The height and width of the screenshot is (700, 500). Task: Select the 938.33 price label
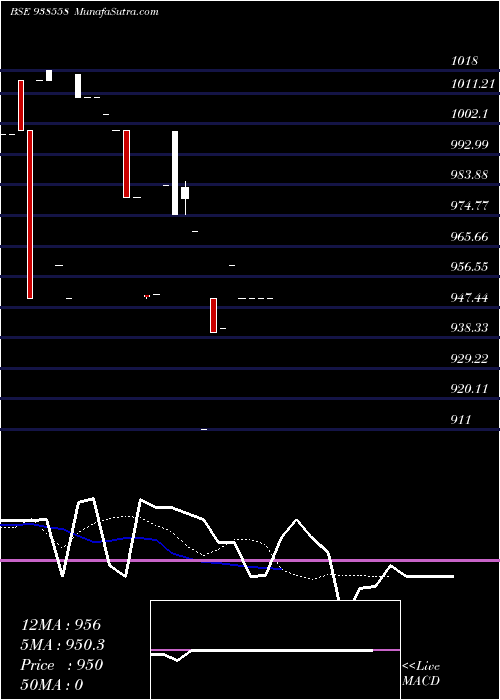coord(469,328)
